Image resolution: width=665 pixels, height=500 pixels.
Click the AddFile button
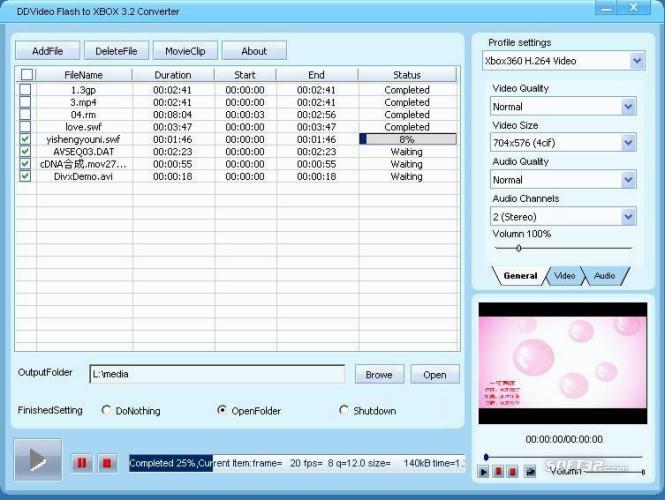(48, 51)
